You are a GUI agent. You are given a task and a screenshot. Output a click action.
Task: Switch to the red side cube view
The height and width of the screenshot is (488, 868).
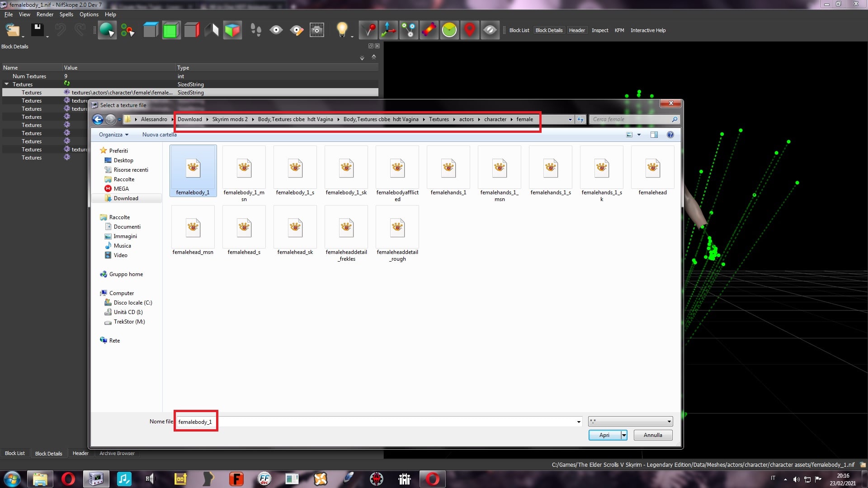click(x=191, y=30)
